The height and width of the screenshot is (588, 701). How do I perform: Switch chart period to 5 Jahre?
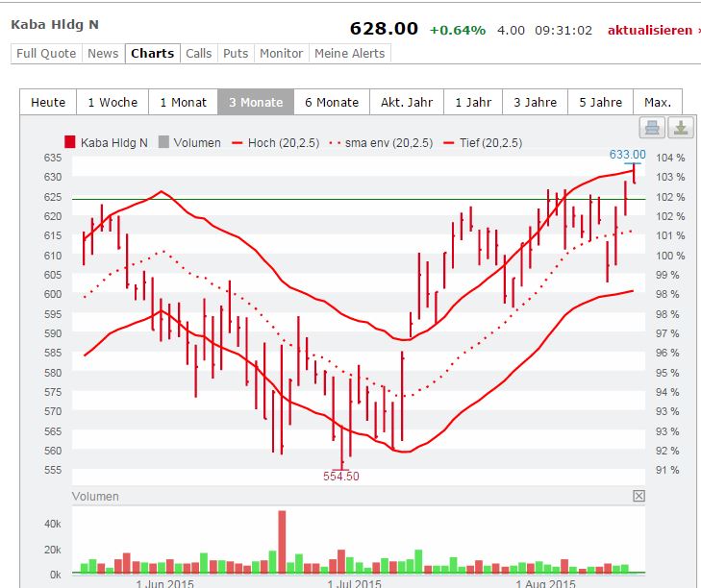[x=601, y=103]
